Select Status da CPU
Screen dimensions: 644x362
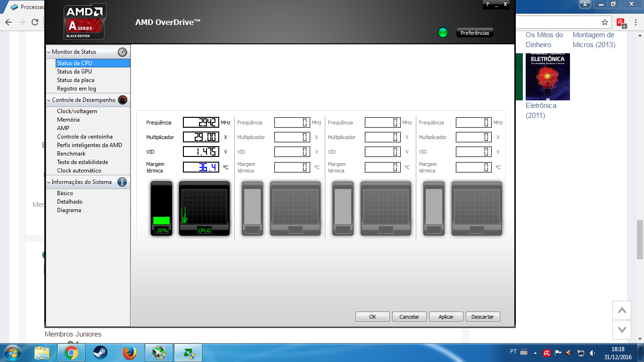(92, 63)
